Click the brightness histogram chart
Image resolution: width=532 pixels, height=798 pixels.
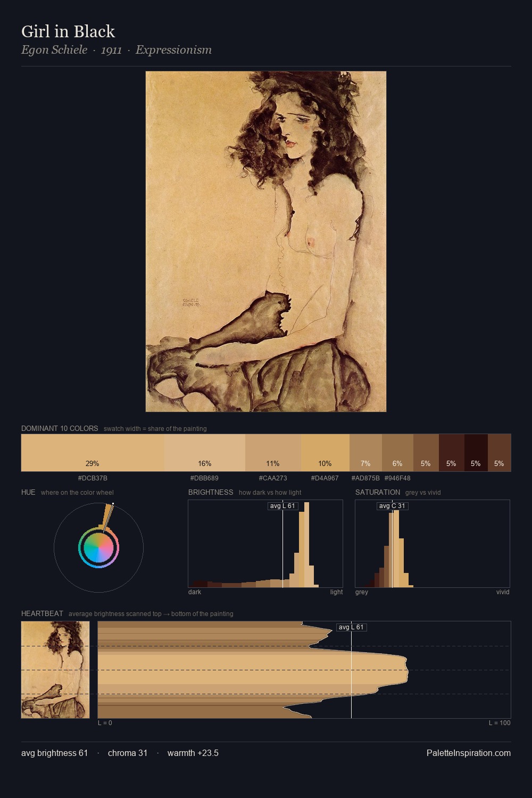click(265, 544)
